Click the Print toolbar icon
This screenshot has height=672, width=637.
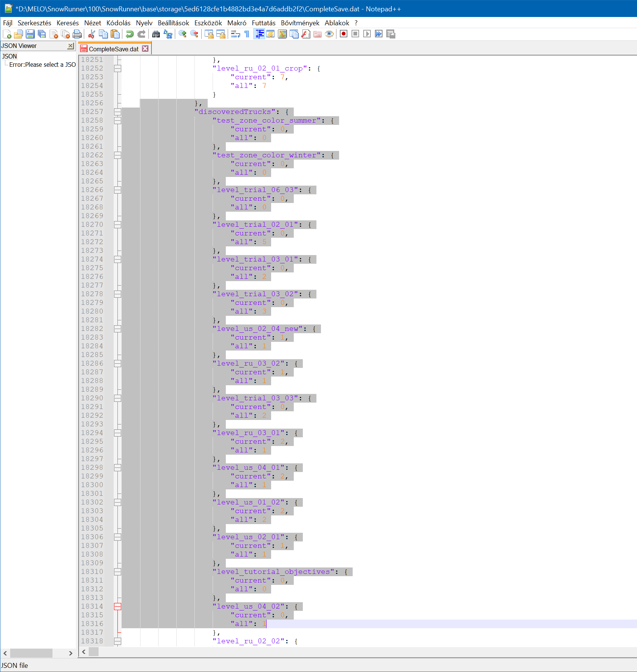point(77,34)
